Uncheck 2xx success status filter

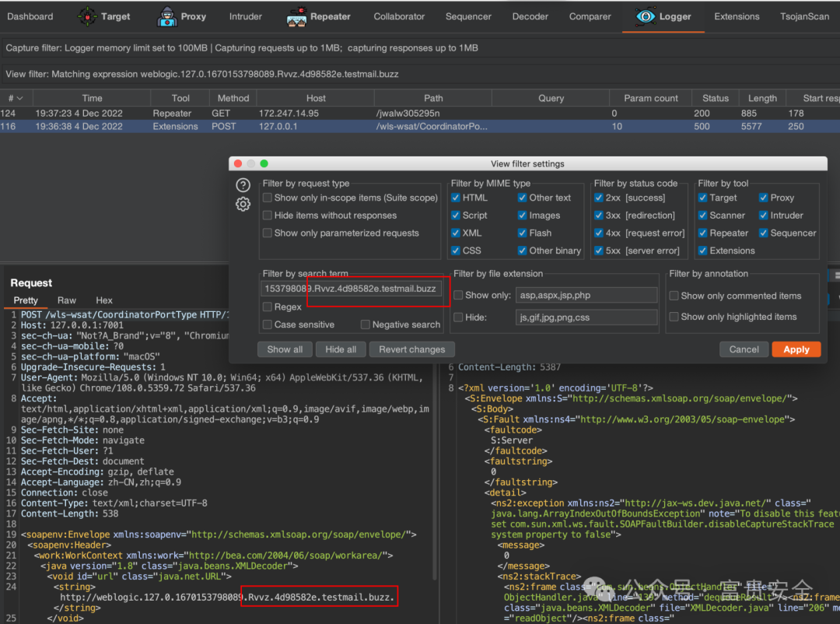click(x=598, y=198)
